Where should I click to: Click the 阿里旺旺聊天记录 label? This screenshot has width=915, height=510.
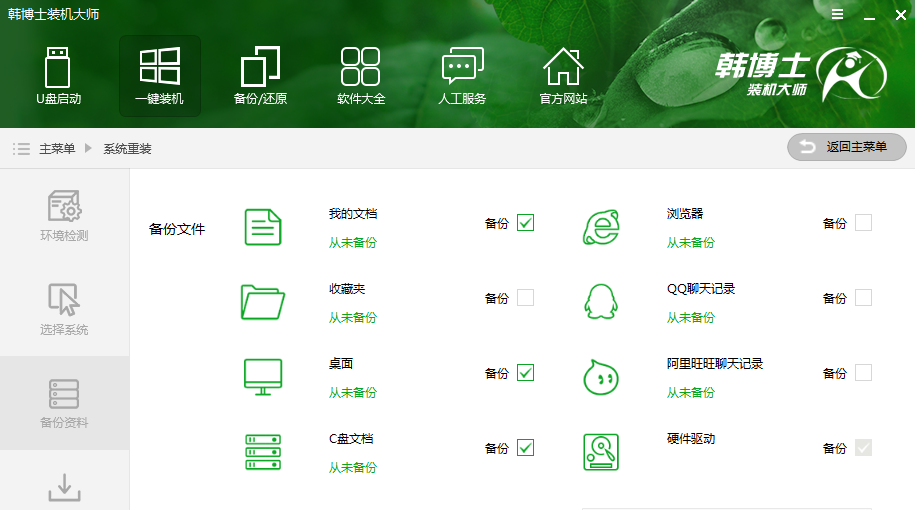715,364
